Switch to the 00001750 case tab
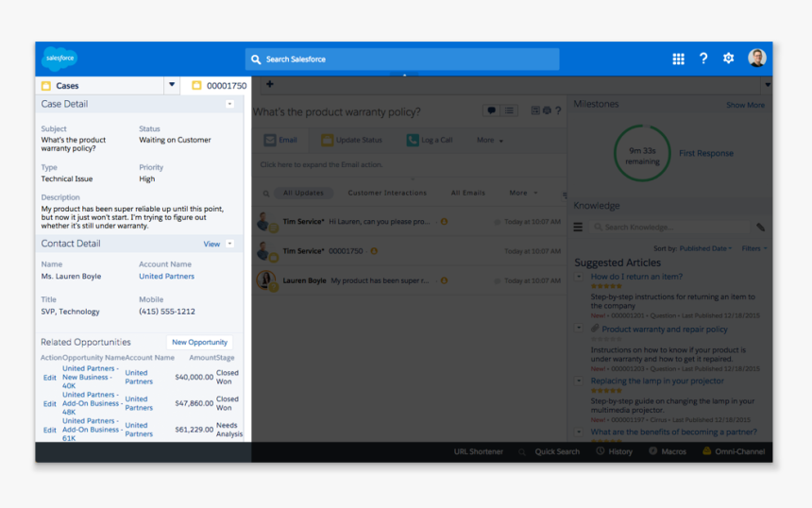The image size is (812, 508). click(x=220, y=85)
